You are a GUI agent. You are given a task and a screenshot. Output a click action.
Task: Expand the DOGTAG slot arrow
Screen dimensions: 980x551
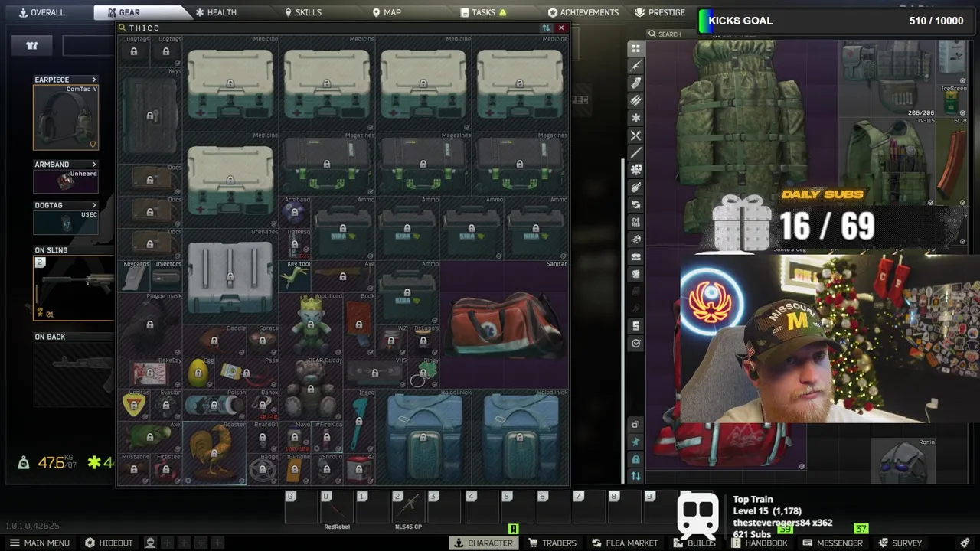[x=94, y=205]
